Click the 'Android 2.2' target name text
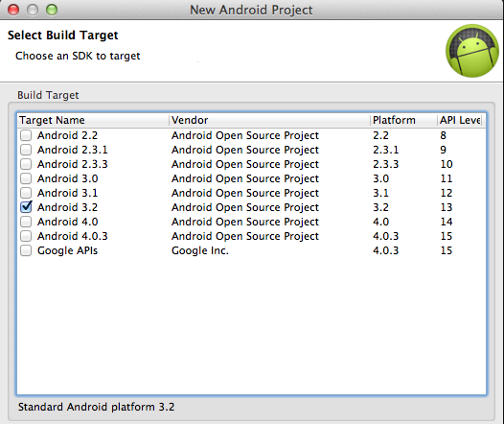This screenshot has height=424, width=504. (67, 135)
